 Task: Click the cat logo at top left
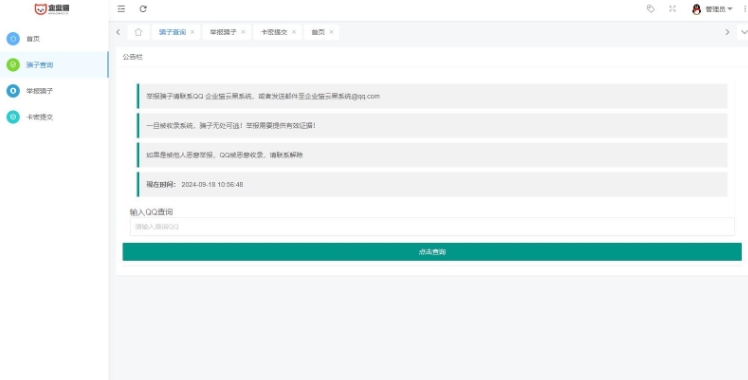click(52, 9)
